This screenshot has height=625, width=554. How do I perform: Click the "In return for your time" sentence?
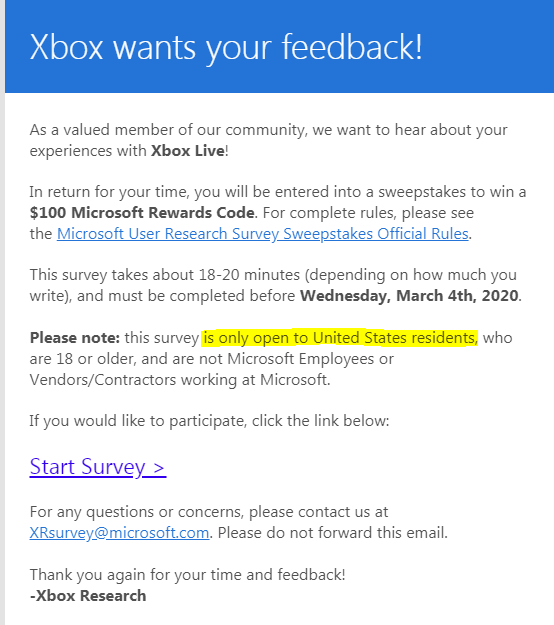(x=278, y=192)
